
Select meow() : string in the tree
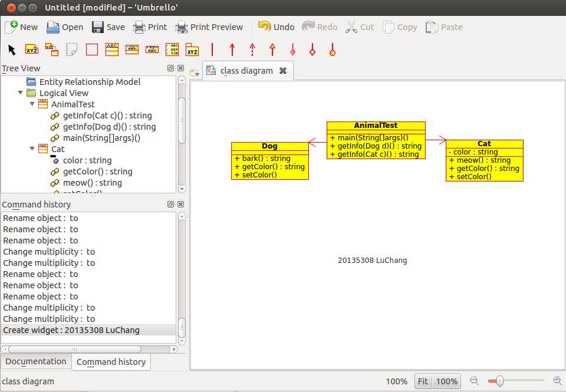pyautogui.click(x=92, y=183)
